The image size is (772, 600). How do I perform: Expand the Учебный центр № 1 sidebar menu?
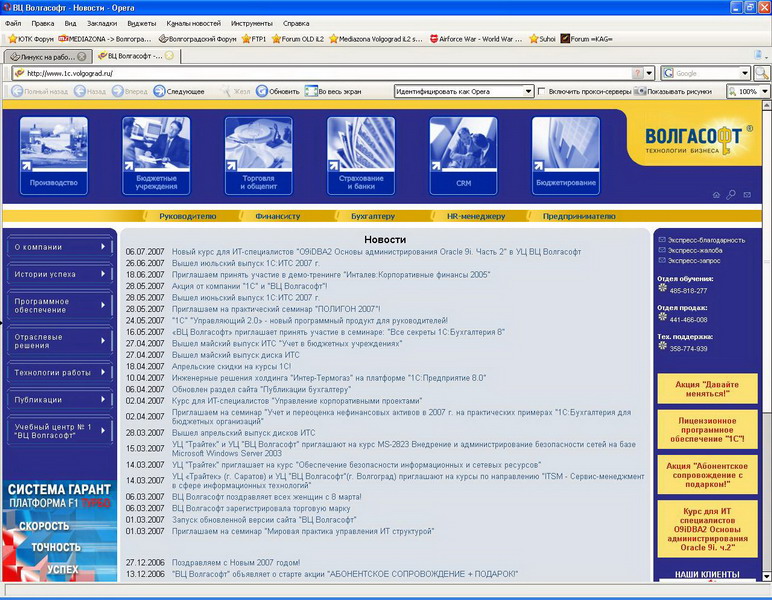tap(60, 431)
